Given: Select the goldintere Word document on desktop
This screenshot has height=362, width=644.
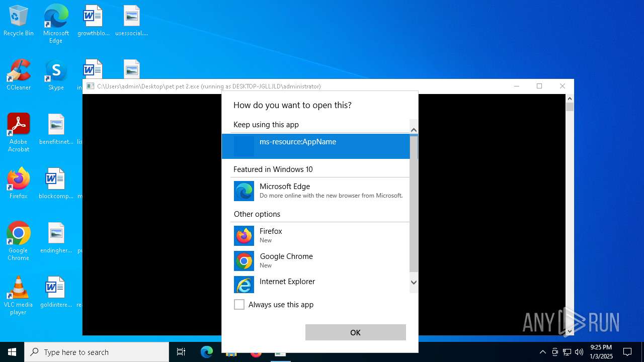Looking at the screenshot, I should (56, 292).
